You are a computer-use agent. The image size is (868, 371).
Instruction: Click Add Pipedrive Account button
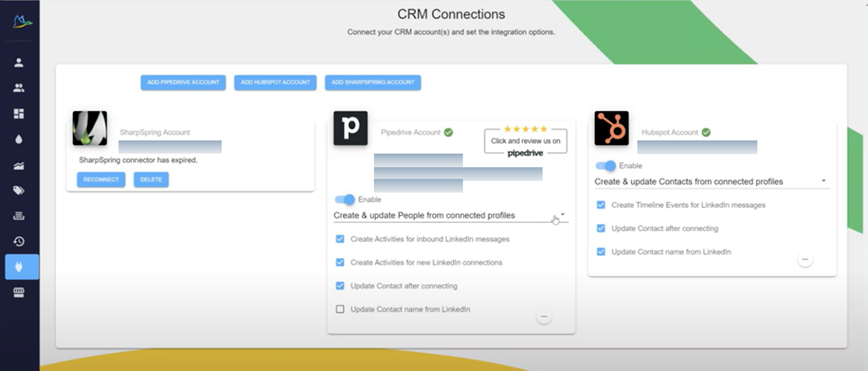pos(183,83)
